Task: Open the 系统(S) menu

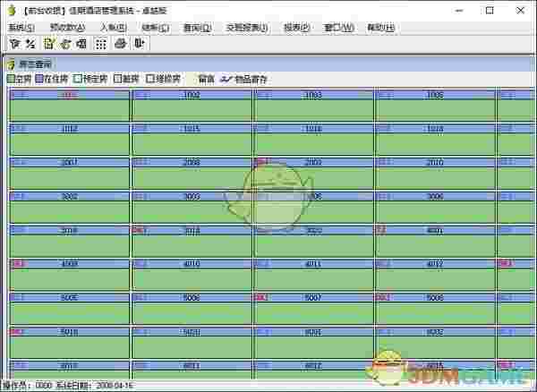Action: [x=21, y=28]
